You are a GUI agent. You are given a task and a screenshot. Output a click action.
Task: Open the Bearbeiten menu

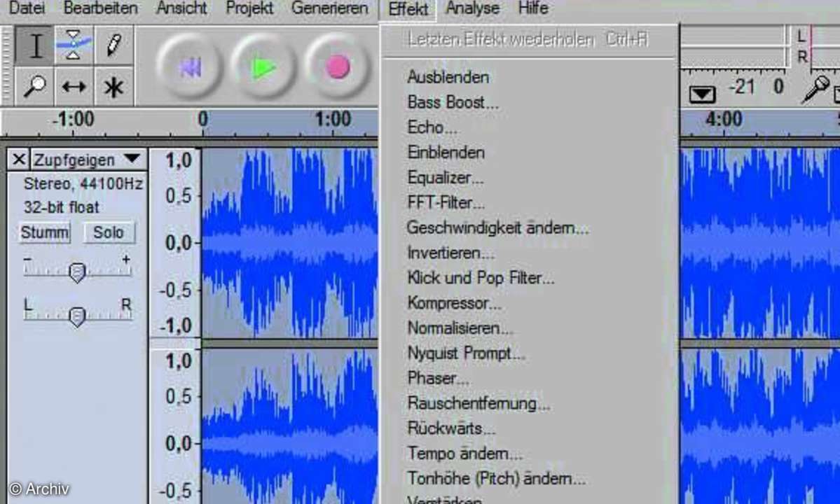point(100,8)
